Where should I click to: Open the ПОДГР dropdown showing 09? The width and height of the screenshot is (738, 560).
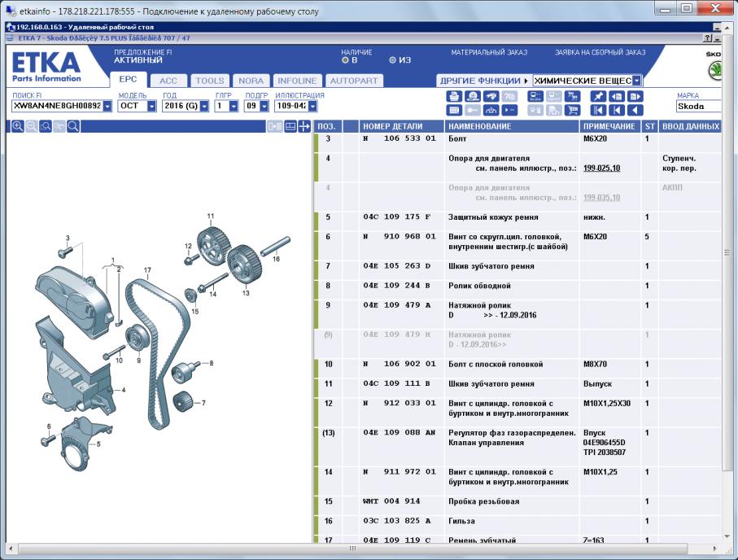tap(264, 106)
